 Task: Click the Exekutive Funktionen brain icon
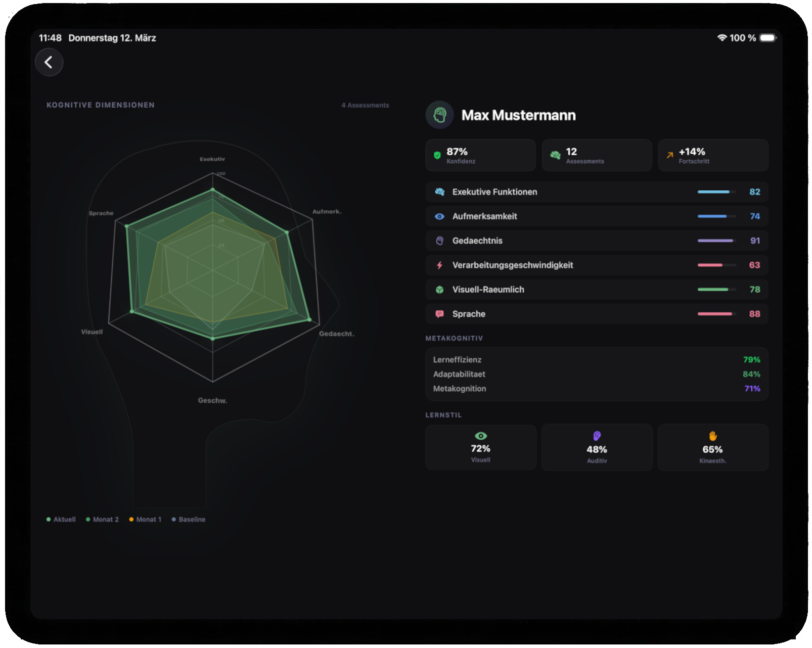[439, 192]
